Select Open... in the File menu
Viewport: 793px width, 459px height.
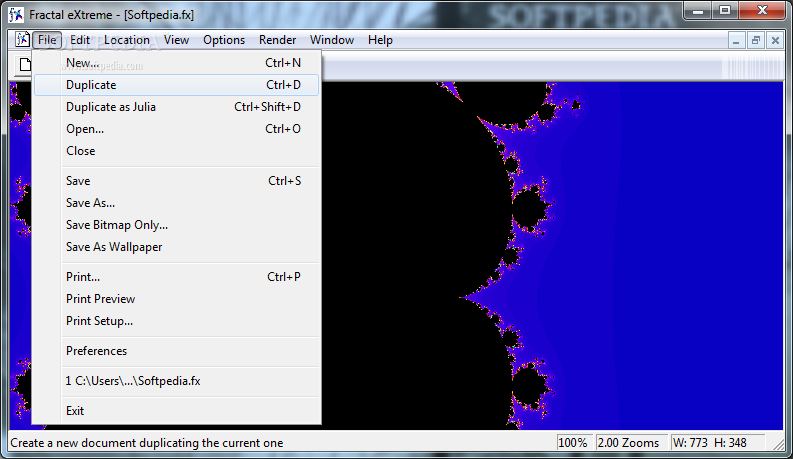click(177, 129)
